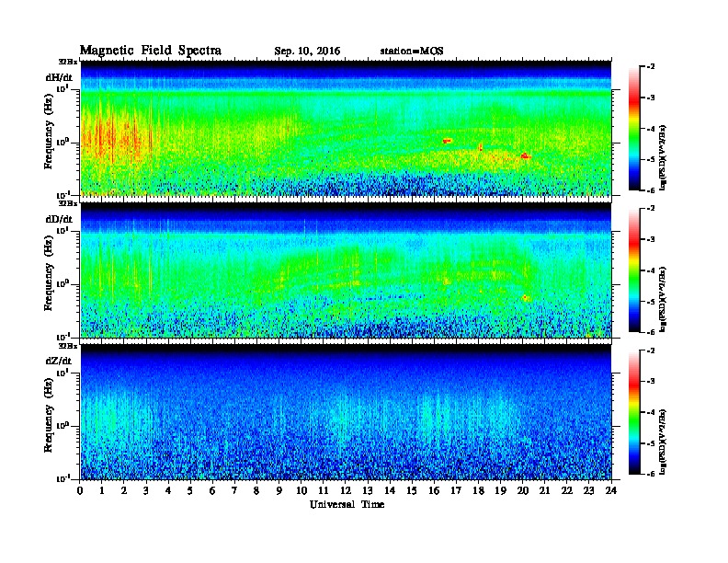Click the -6 value on dZ/dt color scale
Screen dimensions: 728x563
pyautogui.click(x=651, y=474)
